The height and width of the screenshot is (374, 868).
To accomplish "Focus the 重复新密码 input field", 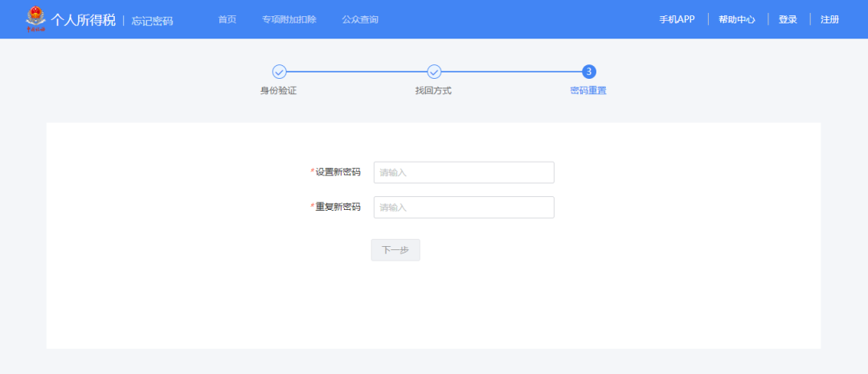I will pos(464,208).
